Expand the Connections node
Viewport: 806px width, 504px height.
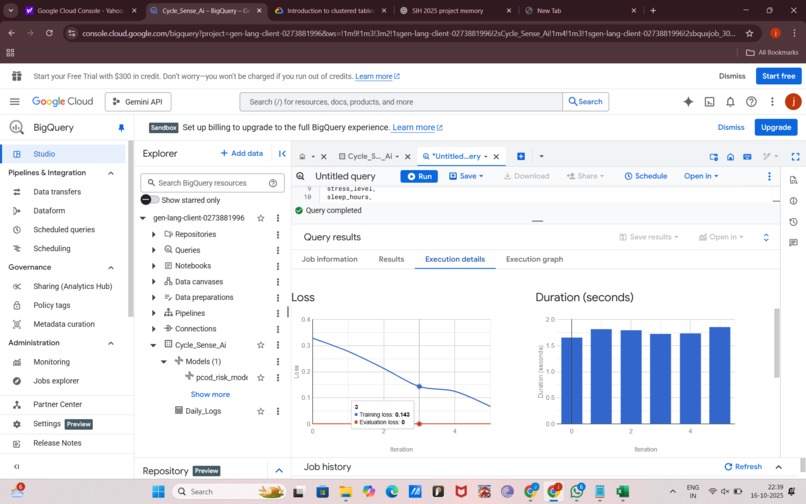coord(153,329)
